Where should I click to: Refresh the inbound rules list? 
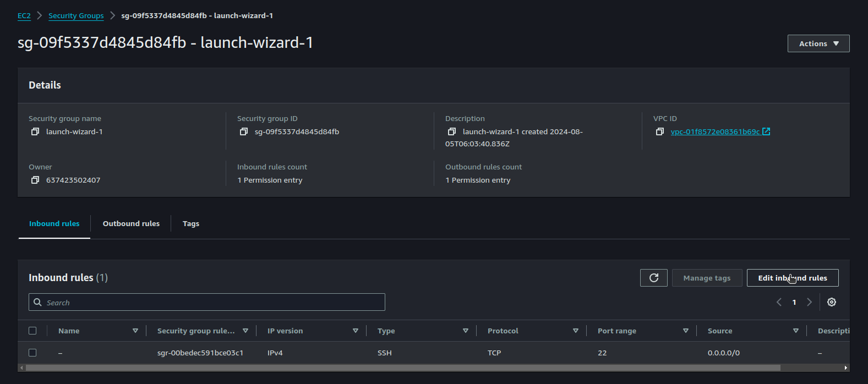[653, 278]
